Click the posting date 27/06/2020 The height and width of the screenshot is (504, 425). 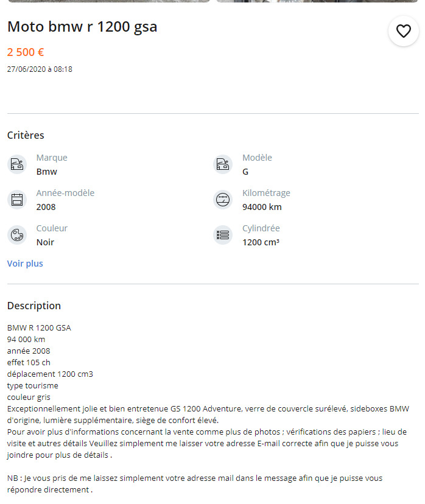[x=40, y=69]
